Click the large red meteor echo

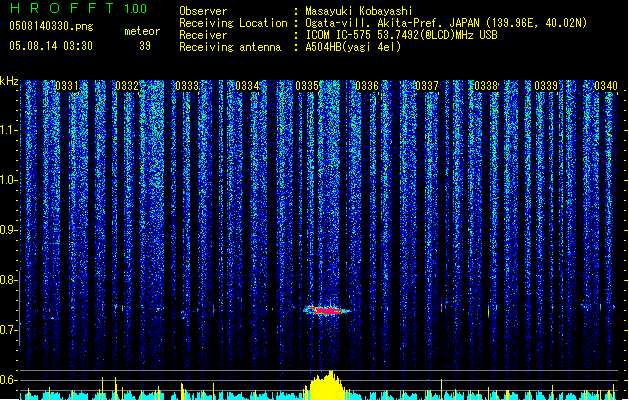(x=327, y=310)
